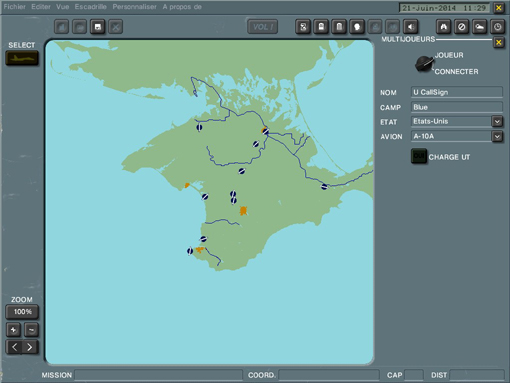Viewport: 510px width, 383px height.
Task: Close the MULTIJOUEURS panel with X
Action: click(x=499, y=42)
